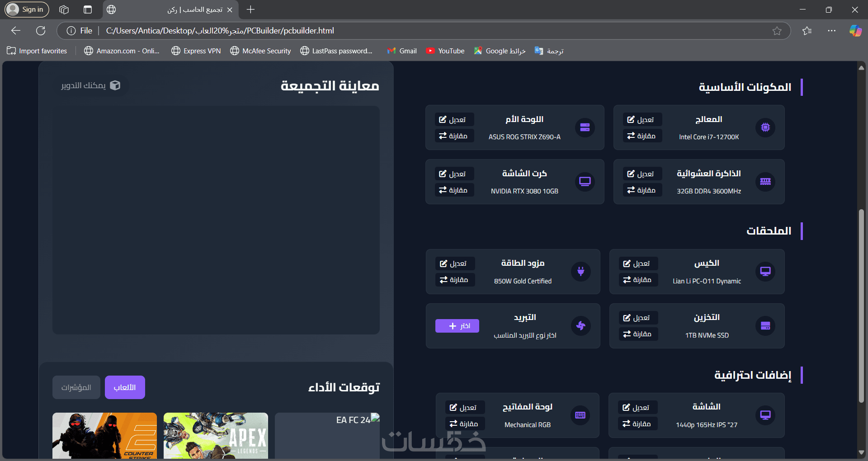This screenshot has height=461, width=868.
Task: Add this page to favorites with the star
Action: (x=777, y=31)
